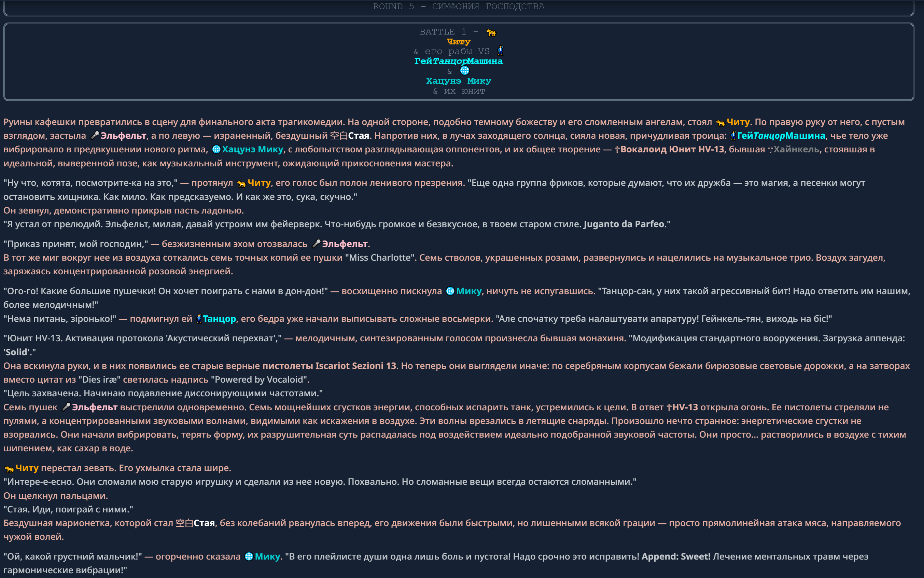This screenshot has width=924, height=578.
Task: Click 'Читу' name before 'По правую руку'
Action: pyautogui.click(x=738, y=122)
